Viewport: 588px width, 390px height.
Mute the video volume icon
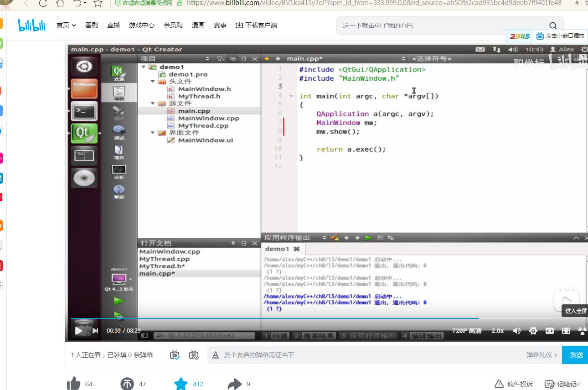(x=517, y=331)
